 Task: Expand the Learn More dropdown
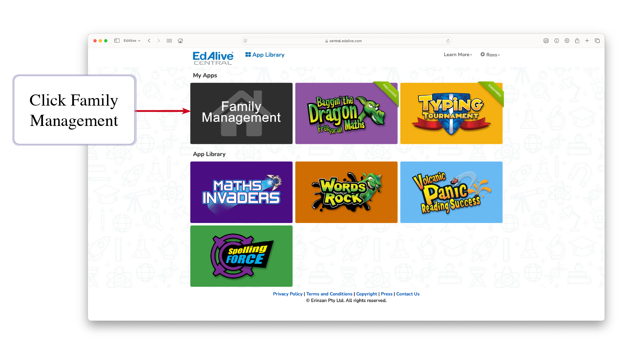[x=458, y=55]
